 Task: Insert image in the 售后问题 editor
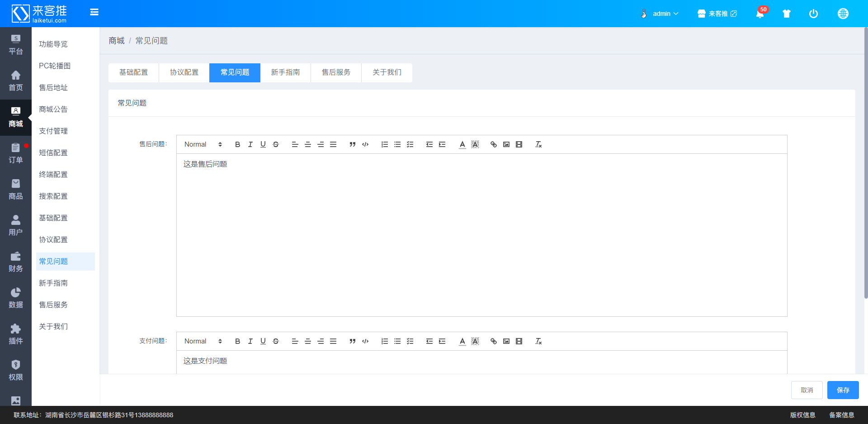506,144
